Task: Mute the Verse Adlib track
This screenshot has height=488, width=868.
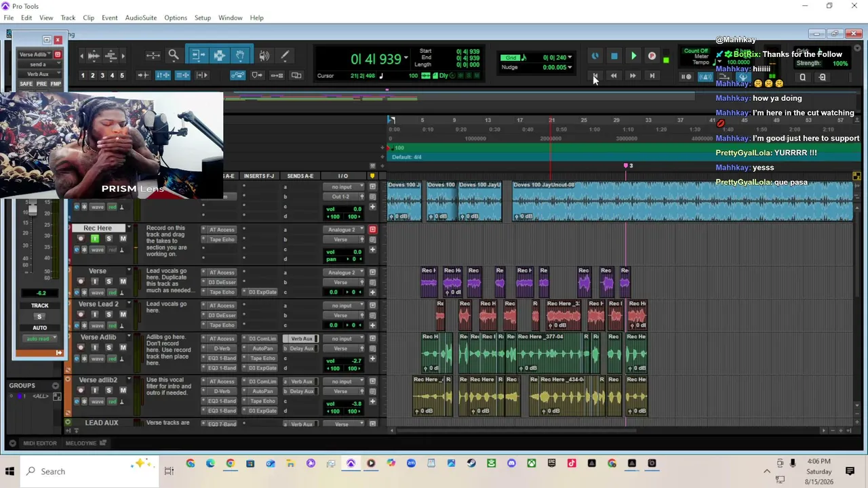Action: [x=123, y=348]
